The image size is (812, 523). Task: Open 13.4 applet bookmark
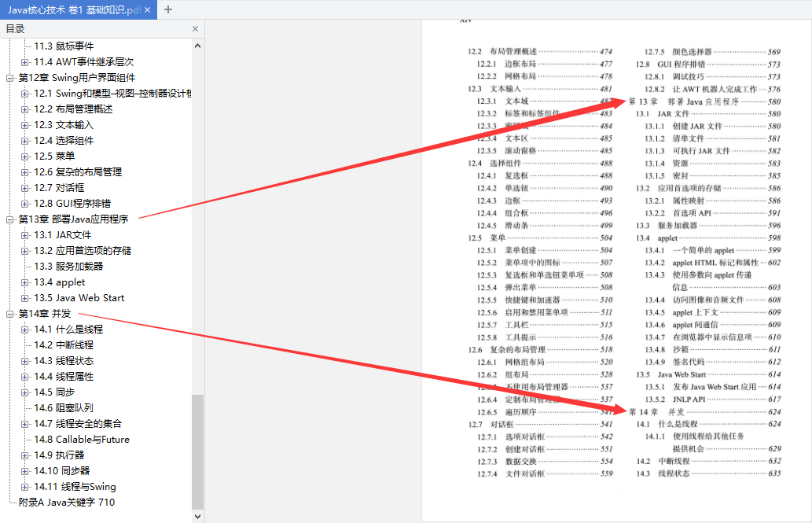point(60,282)
